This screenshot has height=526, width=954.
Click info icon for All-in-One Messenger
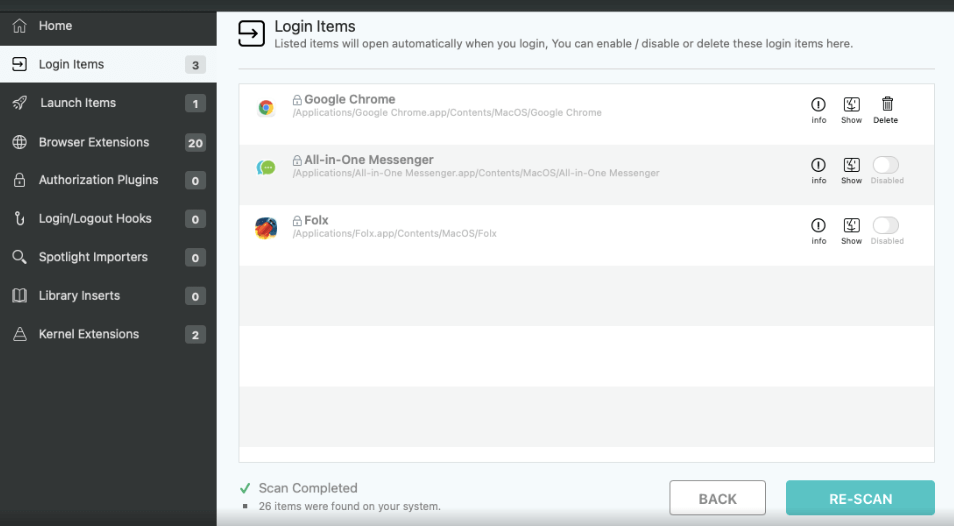point(818,165)
